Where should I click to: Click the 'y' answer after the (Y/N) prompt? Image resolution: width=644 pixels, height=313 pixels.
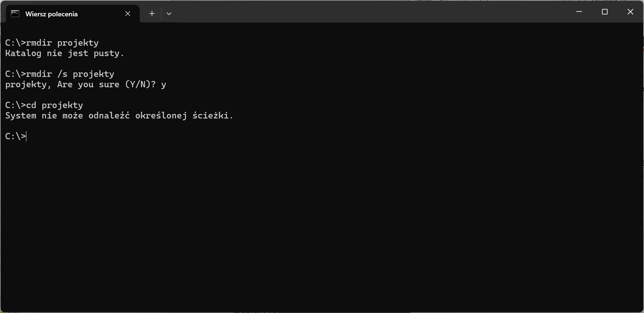point(164,85)
